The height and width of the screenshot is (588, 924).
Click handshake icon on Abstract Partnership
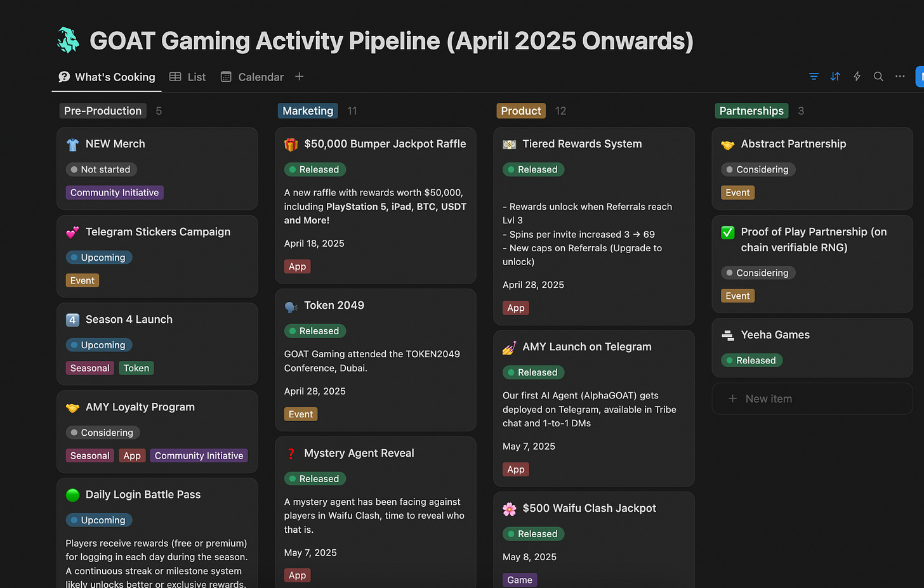728,145
